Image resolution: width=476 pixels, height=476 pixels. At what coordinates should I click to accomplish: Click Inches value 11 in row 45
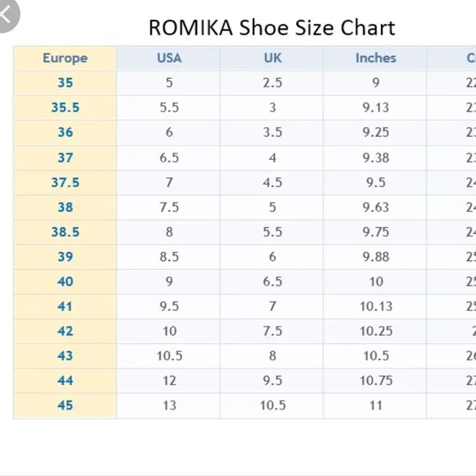376,405
